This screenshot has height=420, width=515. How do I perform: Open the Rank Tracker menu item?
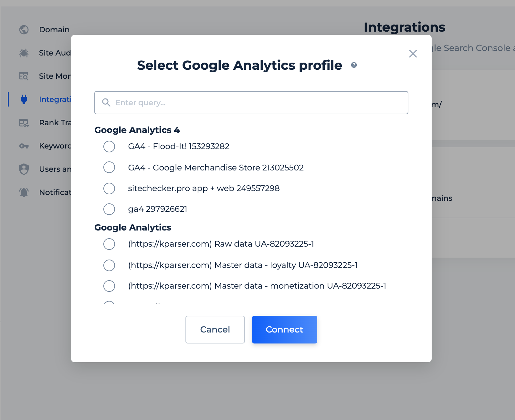(55, 123)
